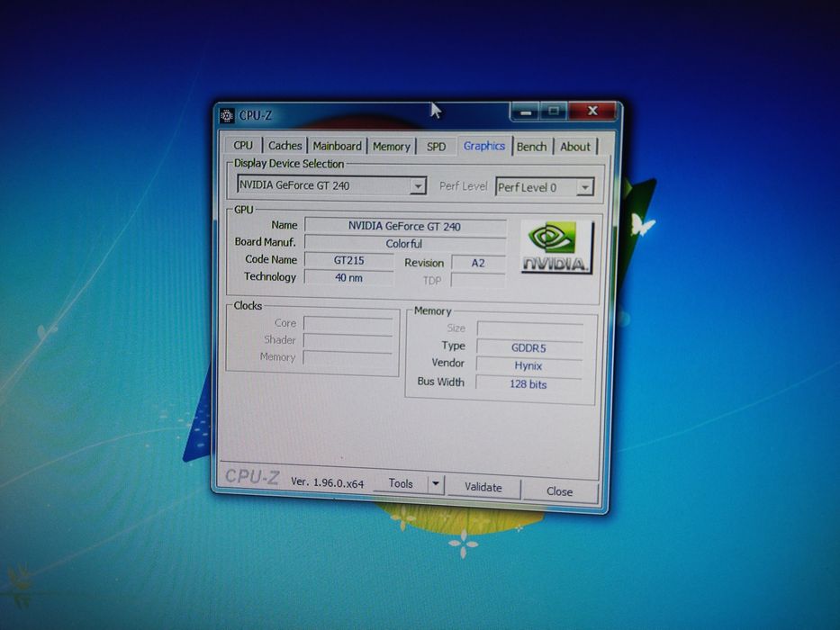Click the Validate button
Image resolution: width=840 pixels, height=630 pixels.
tap(483, 487)
